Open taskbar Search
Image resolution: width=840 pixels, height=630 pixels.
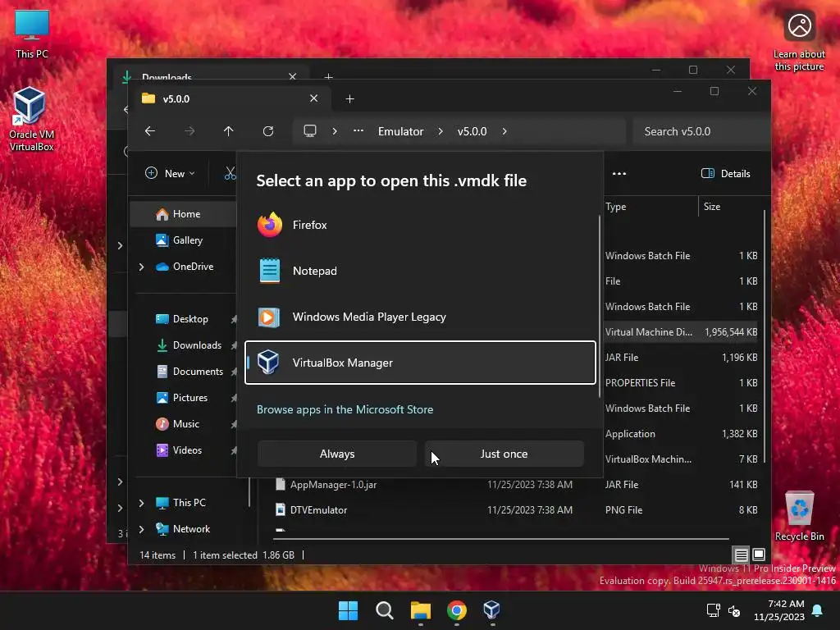coord(385,610)
